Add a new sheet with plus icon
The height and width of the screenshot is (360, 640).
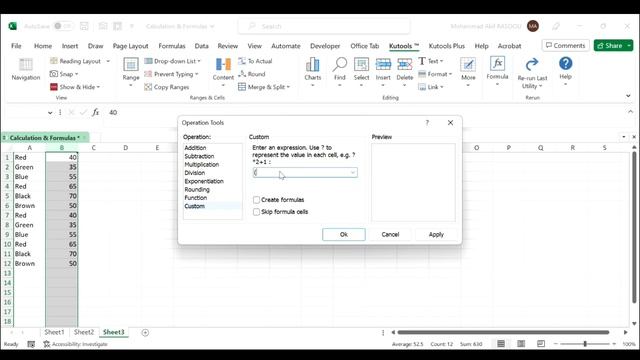point(145,333)
